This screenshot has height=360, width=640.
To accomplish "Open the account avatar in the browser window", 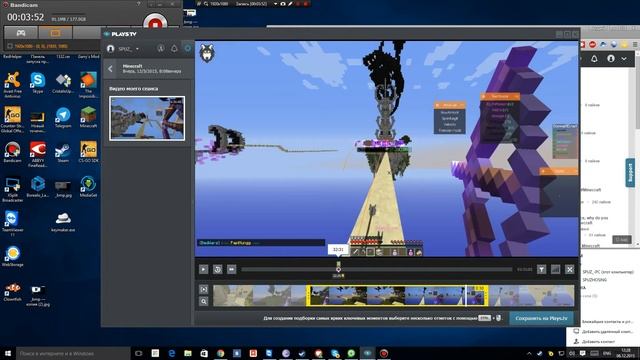I will pyautogui.click(x=611, y=59).
